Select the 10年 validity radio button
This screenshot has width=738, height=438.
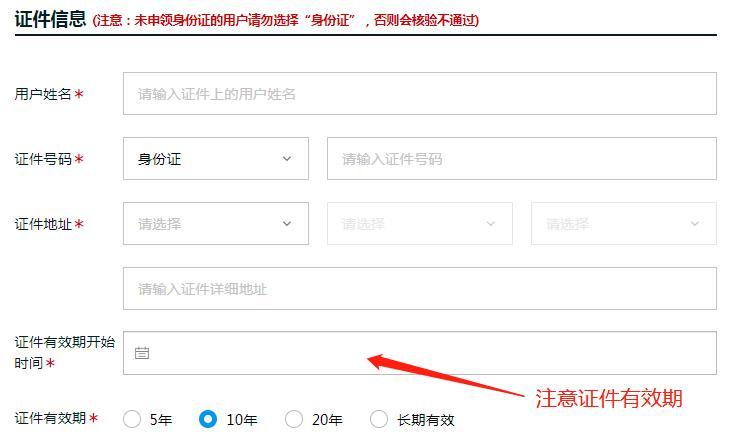click(208, 419)
